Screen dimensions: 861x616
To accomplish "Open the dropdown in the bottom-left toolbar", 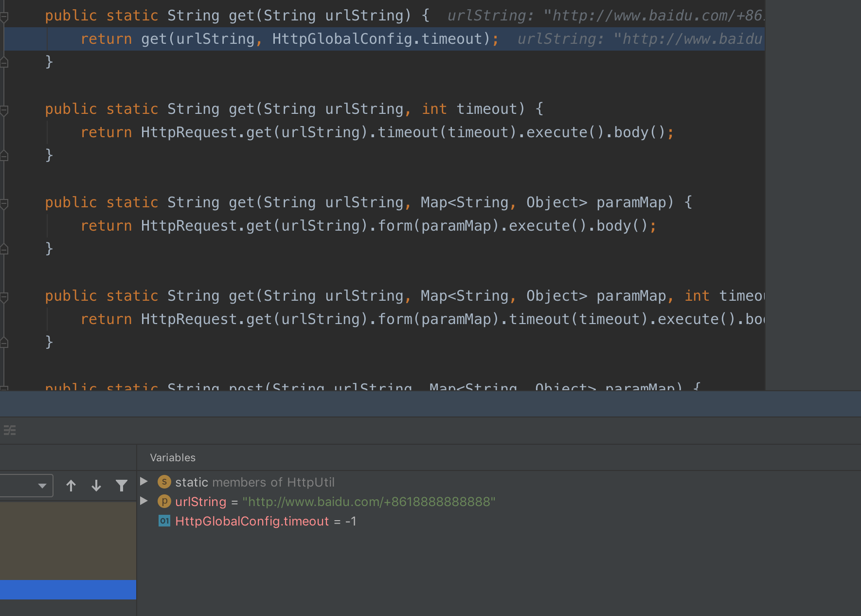I will click(x=41, y=485).
